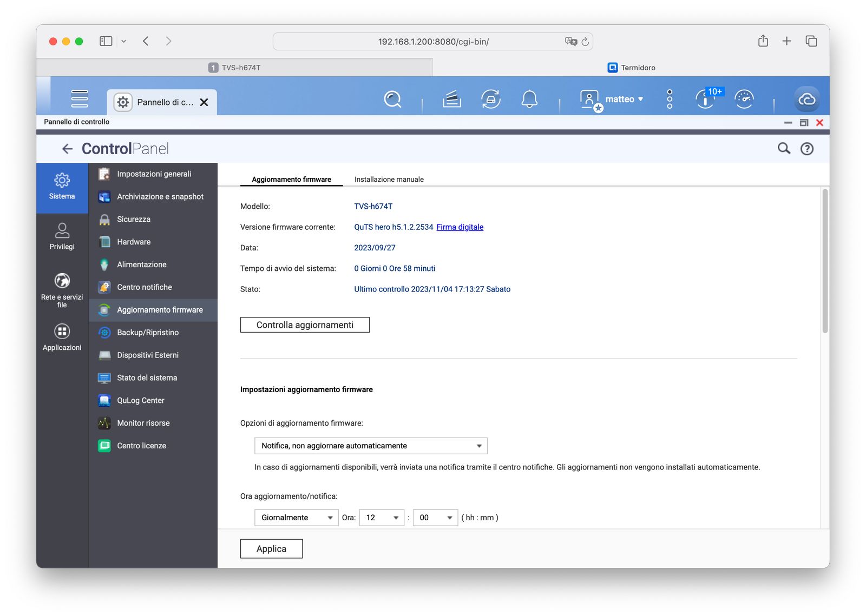This screenshot has width=866, height=616.
Task: Click the content pane vertical scrollbar
Action: 825,261
